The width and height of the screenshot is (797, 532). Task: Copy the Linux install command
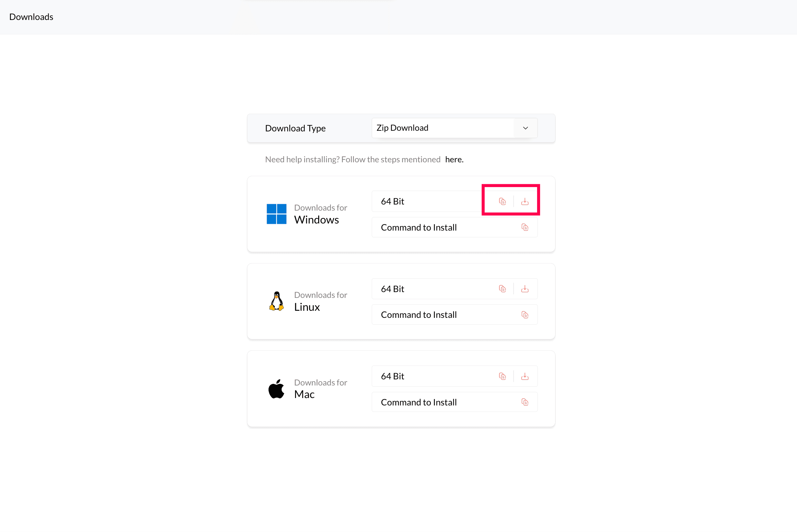click(x=525, y=315)
